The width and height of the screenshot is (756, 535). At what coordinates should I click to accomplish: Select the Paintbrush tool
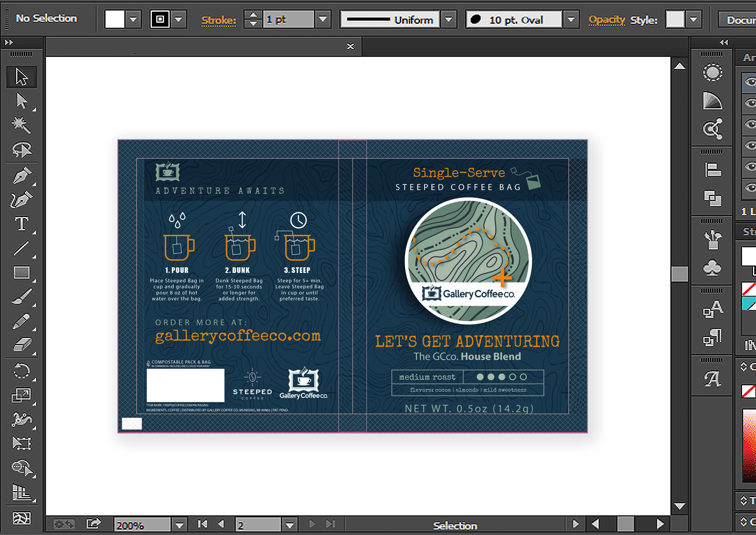(x=21, y=297)
